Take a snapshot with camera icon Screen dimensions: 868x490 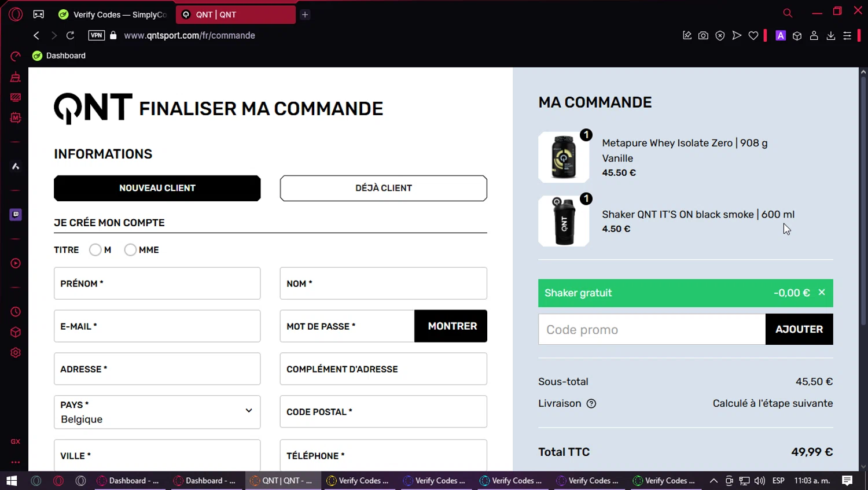[703, 35]
